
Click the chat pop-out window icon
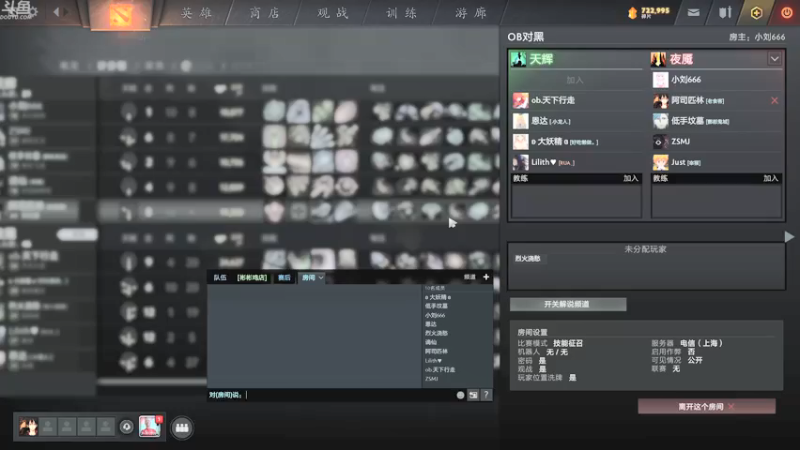[473, 395]
